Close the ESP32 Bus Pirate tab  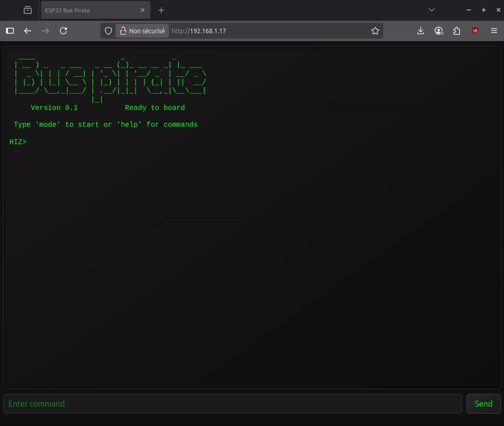[142, 10]
